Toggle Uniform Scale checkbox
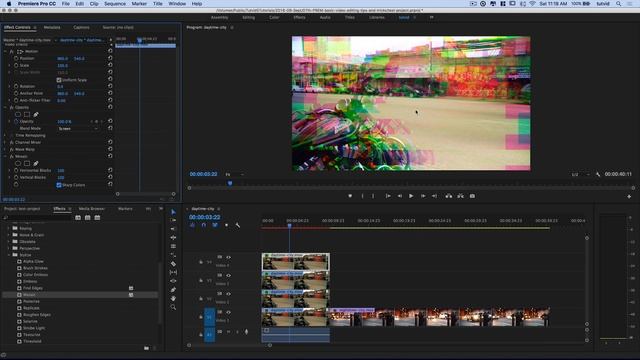 (x=59, y=80)
